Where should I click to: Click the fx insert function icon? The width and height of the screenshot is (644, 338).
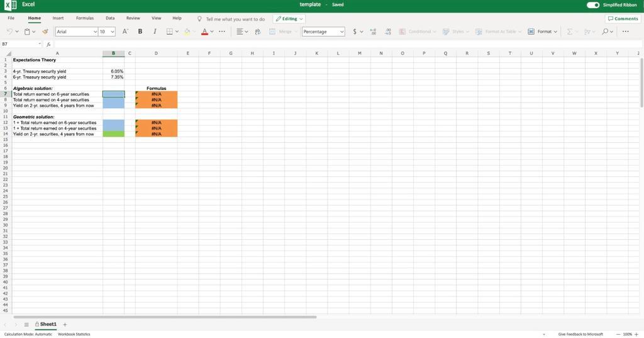click(x=48, y=44)
